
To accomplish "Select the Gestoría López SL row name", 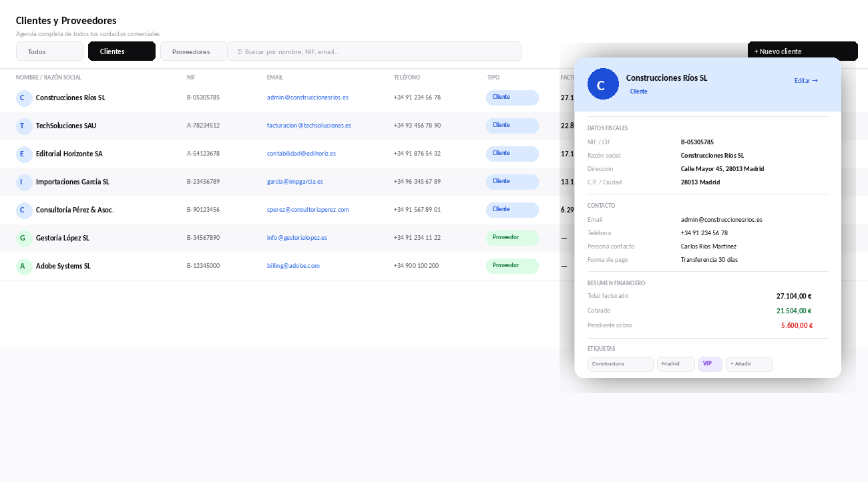I will point(63,238).
